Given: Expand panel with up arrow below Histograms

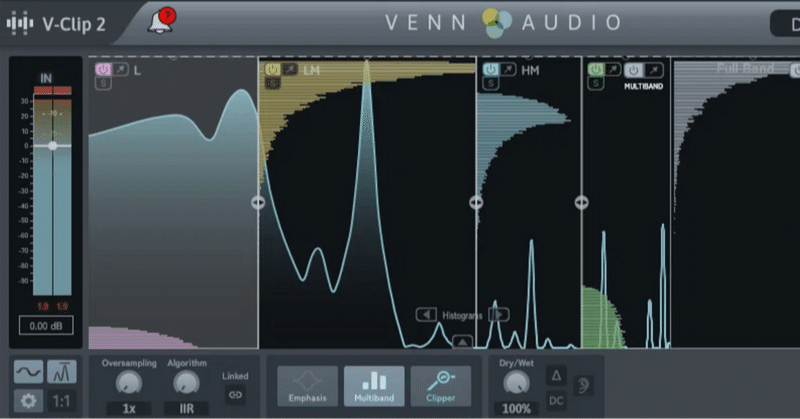Looking at the screenshot, I should (x=462, y=342).
